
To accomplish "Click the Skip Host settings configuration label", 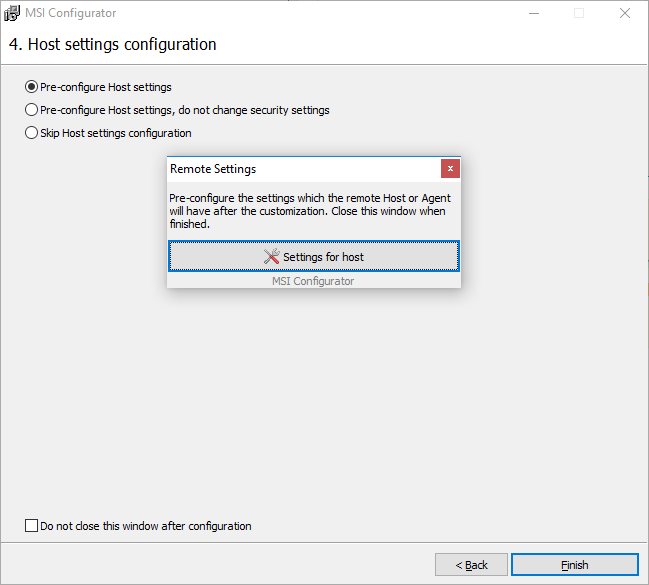I will pos(116,133).
